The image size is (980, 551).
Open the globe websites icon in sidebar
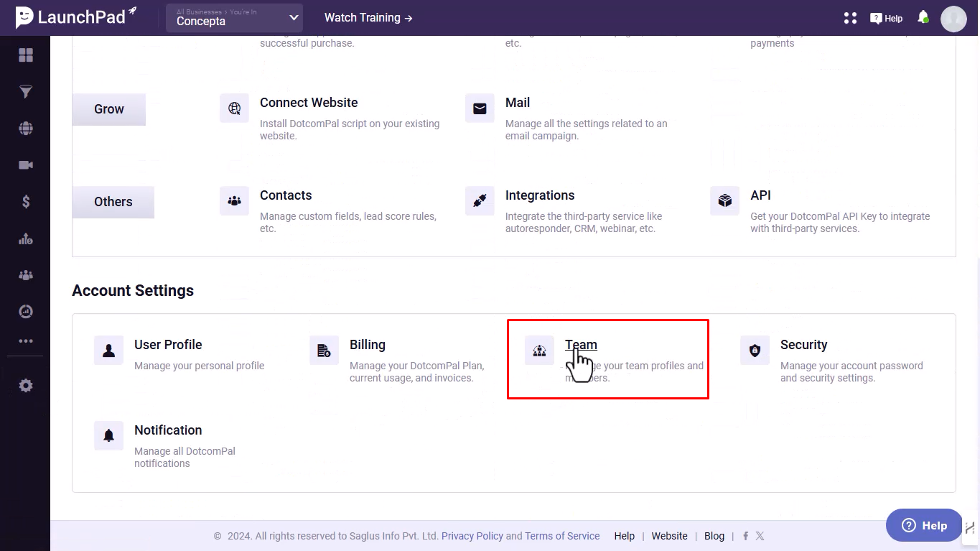coord(26,129)
